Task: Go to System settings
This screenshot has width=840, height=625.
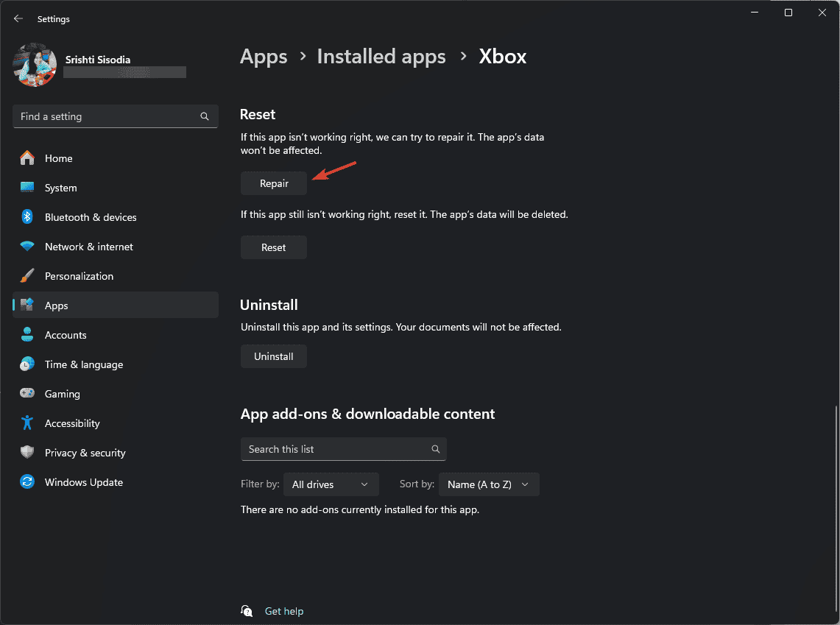Action: (x=115, y=188)
